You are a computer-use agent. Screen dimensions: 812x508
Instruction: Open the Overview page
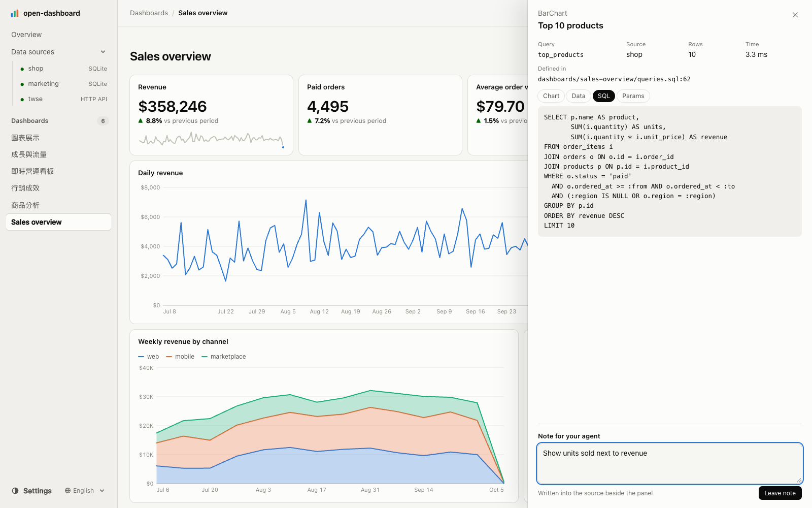click(x=58, y=35)
